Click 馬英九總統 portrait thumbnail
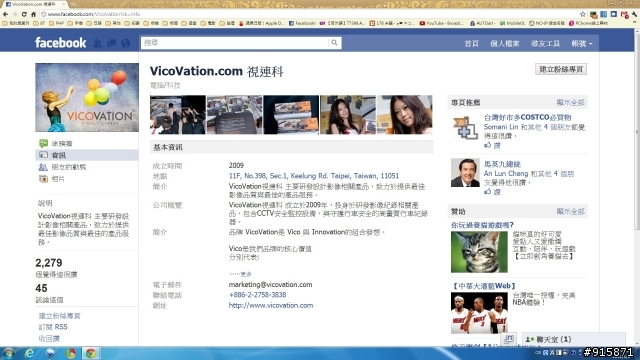The image size is (640, 360). tap(465, 173)
